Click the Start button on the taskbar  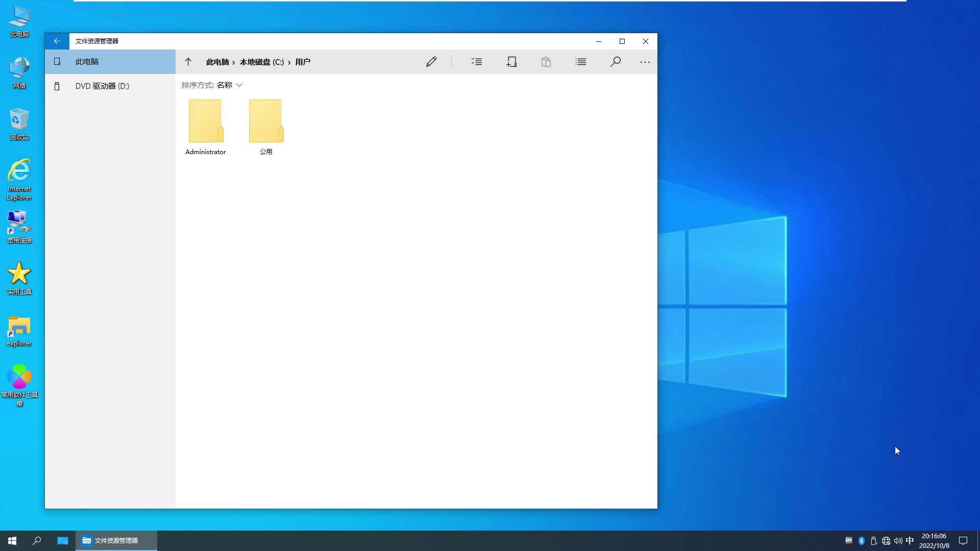coord(11,540)
